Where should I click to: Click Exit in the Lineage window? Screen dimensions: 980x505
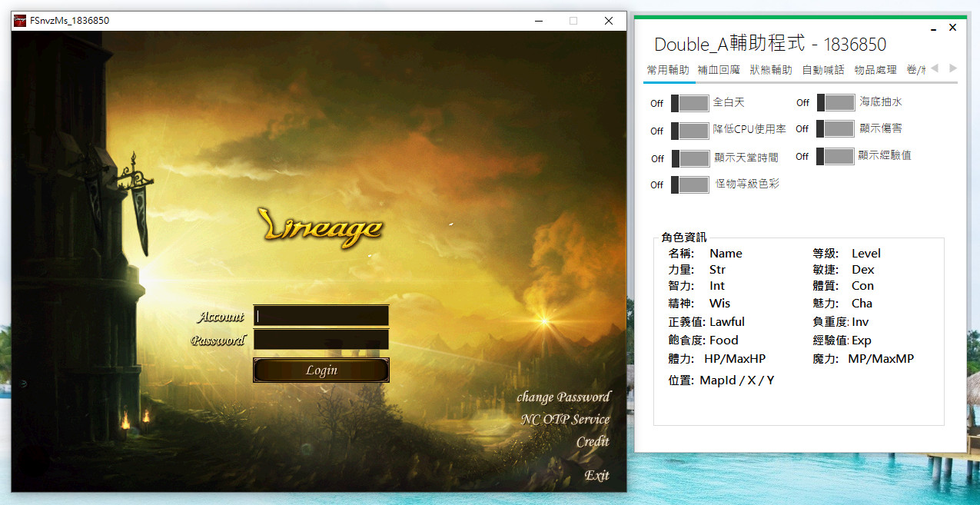[596, 475]
